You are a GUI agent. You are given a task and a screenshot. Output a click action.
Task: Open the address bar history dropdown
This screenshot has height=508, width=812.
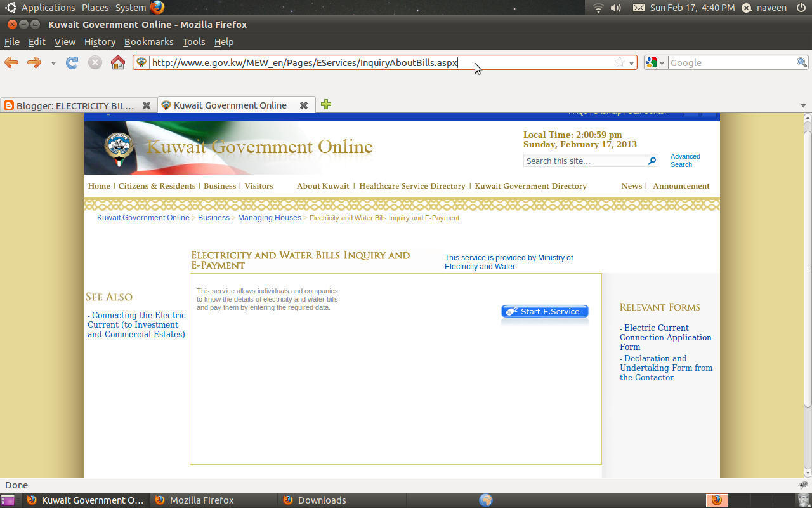point(631,62)
